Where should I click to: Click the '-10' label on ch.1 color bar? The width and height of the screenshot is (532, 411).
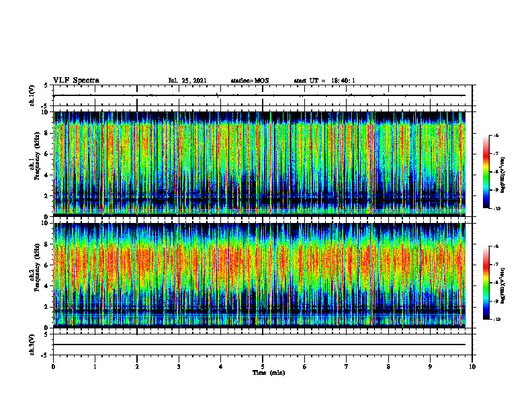(x=497, y=209)
